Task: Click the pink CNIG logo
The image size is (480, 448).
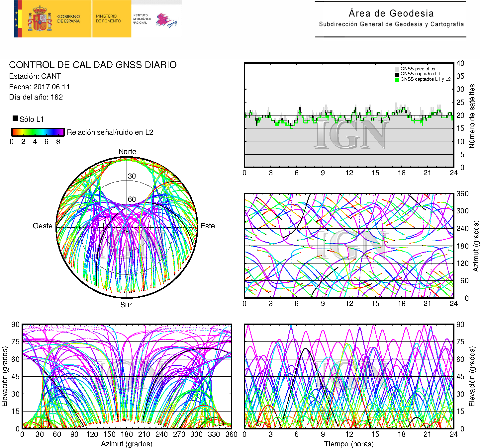Action: coord(166,20)
